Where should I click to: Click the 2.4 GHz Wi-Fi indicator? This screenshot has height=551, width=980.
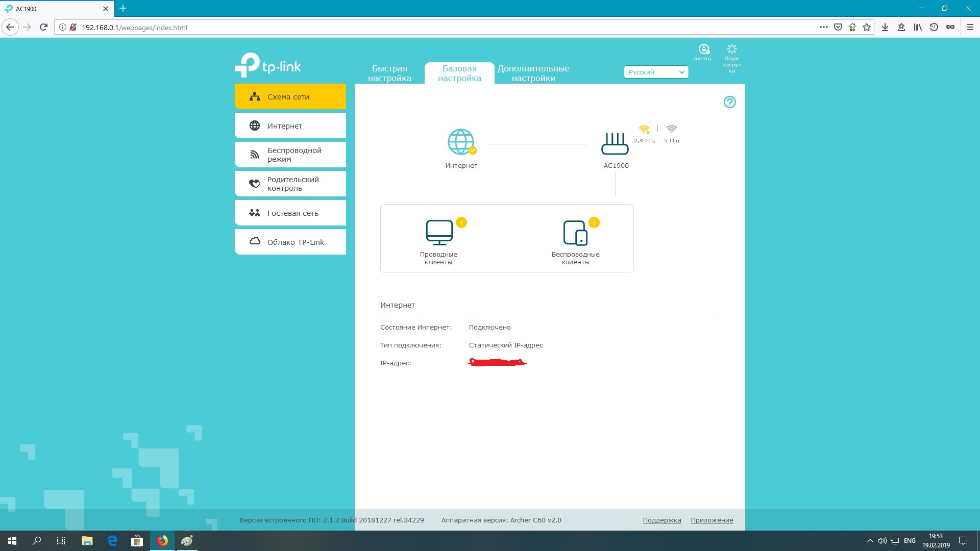click(x=644, y=130)
